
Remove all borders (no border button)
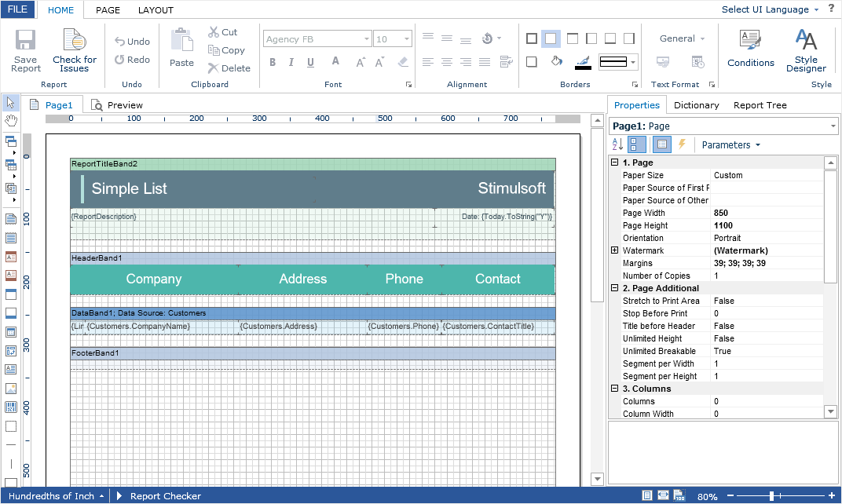(x=551, y=38)
